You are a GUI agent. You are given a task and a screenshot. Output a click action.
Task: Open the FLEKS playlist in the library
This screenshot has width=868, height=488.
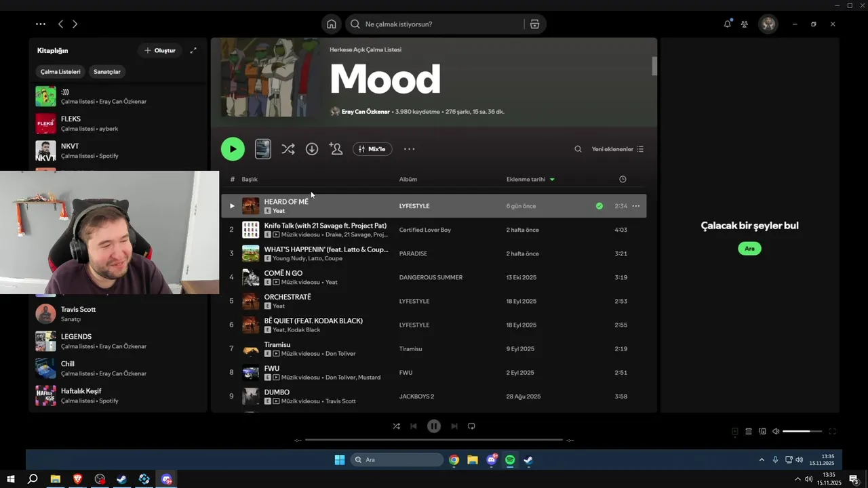118,123
